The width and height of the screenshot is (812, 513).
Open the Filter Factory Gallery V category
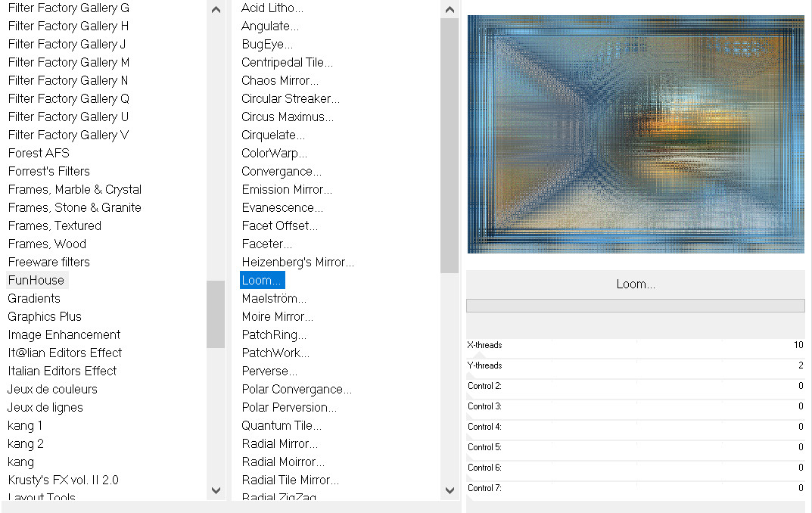[68, 135]
